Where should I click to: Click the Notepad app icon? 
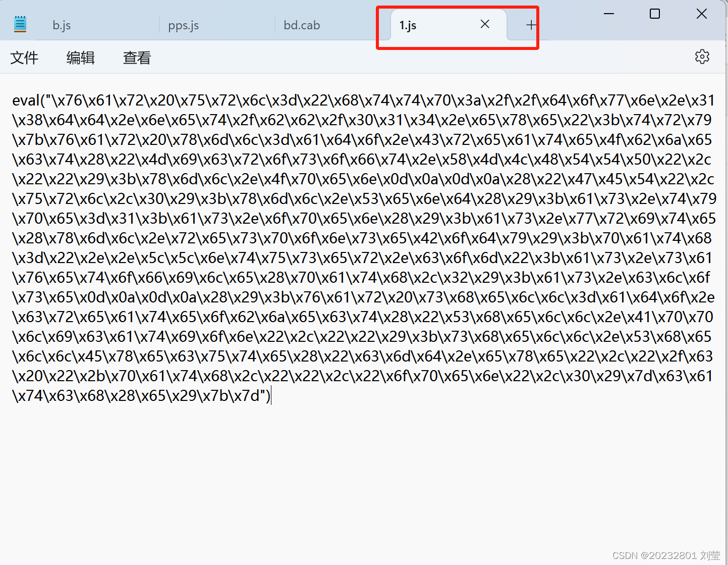tap(20, 24)
